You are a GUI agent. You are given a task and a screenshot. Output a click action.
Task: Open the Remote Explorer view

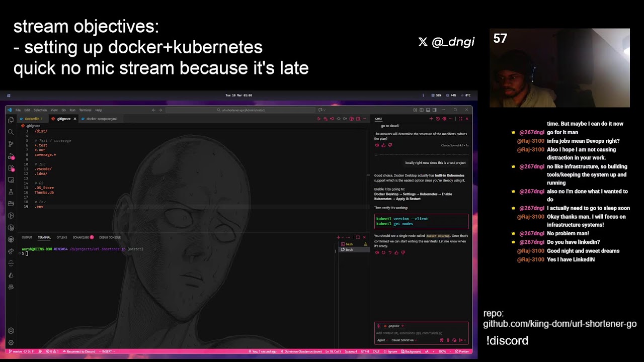(11, 180)
